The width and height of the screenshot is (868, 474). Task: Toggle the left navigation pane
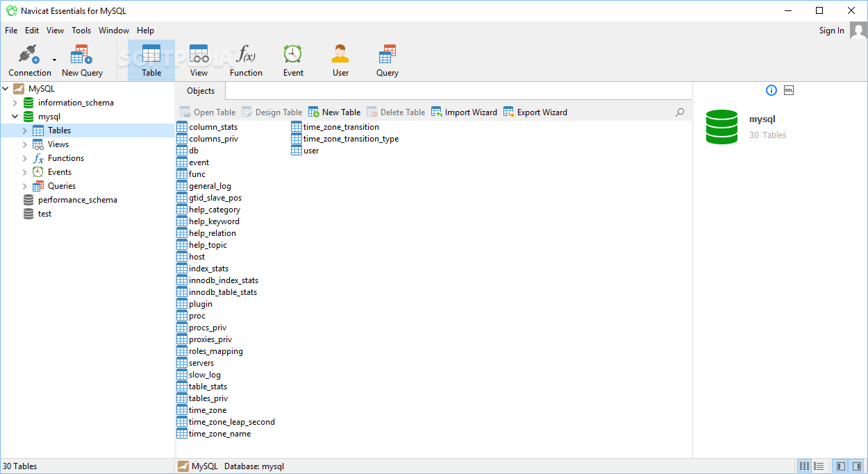point(840,466)
